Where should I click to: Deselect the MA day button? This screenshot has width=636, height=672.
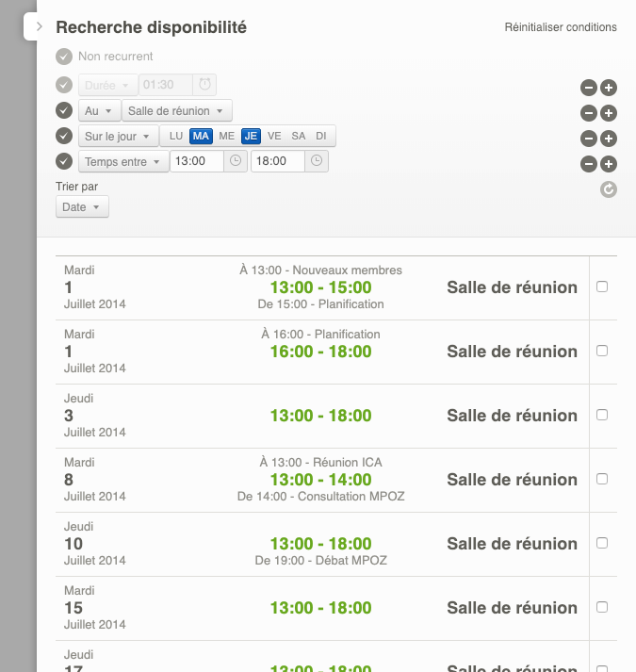[201, 136]
